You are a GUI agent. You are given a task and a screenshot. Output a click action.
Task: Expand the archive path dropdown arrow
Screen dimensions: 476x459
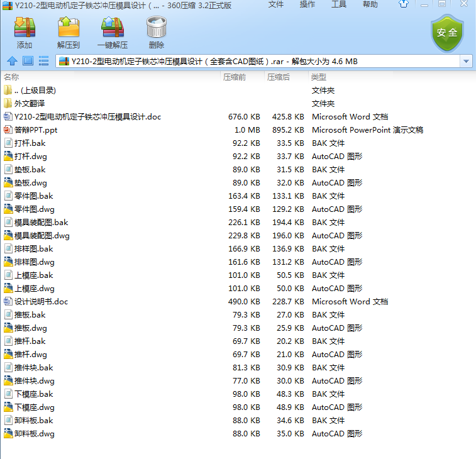pos(466,62)
